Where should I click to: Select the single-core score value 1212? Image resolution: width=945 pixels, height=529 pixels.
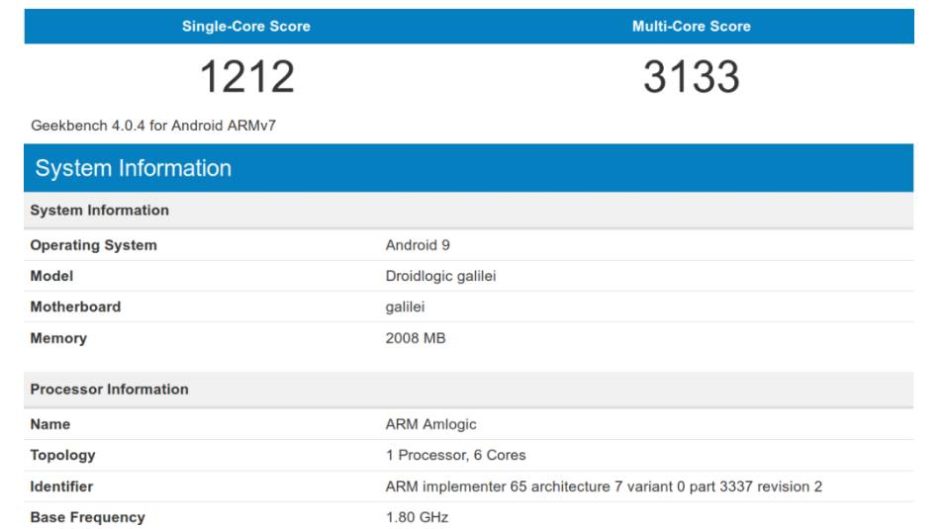click(x=247, y=77)
